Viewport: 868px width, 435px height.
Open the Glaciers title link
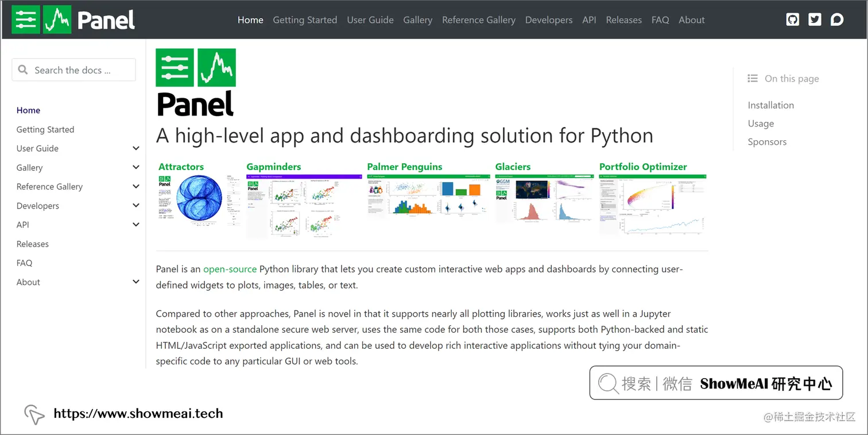tap(513, 167)
